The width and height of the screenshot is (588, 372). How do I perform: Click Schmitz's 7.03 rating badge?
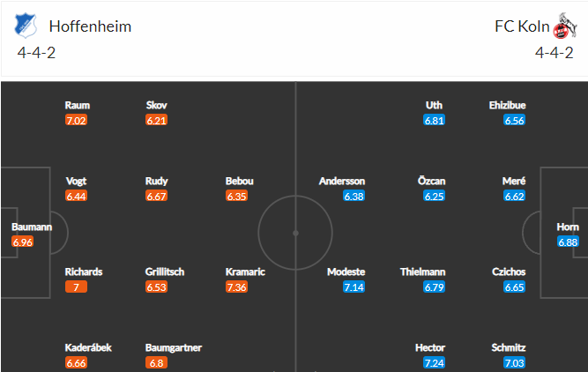[515, 362]
